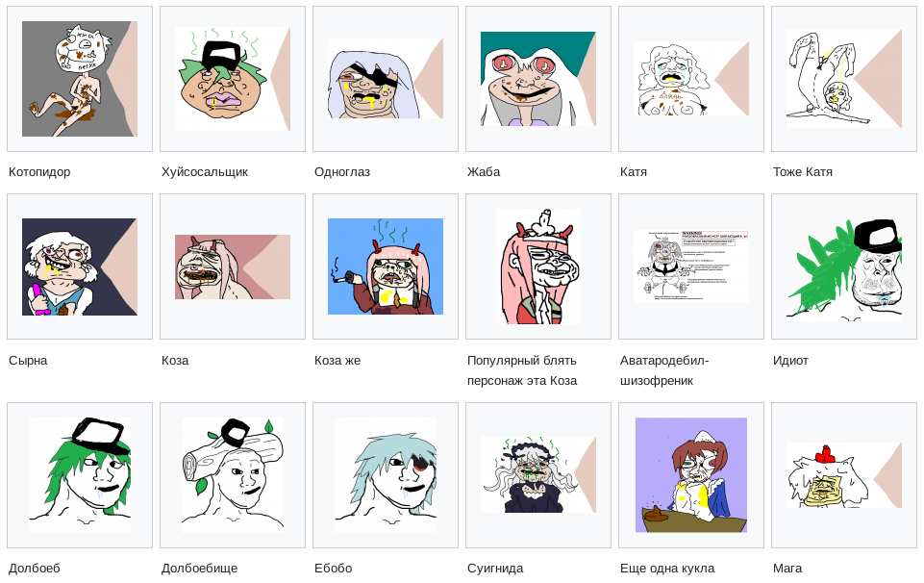Select the Сырна thumbnail with dark background
924x583 pixels.
[x=80, y=267]
